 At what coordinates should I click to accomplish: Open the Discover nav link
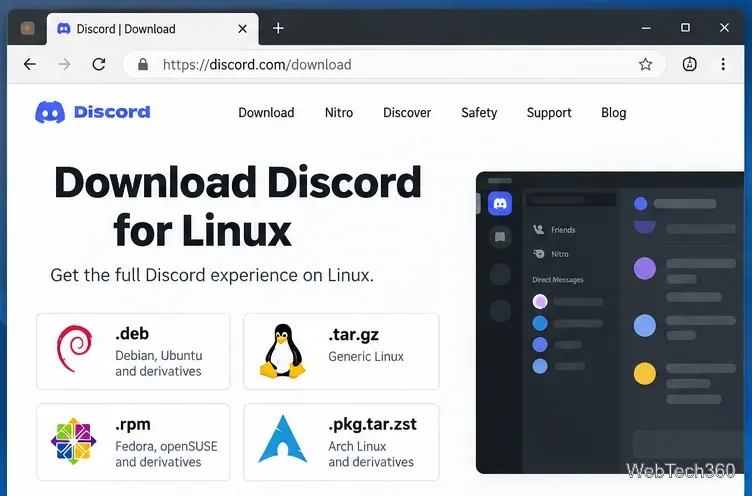407,113
